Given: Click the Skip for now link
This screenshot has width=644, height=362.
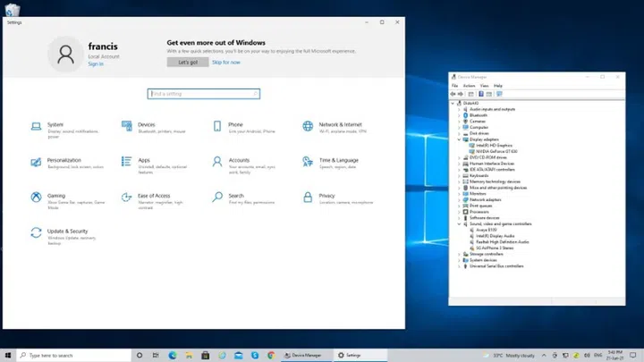Looking at the screenshot, I should coord(225,63).
